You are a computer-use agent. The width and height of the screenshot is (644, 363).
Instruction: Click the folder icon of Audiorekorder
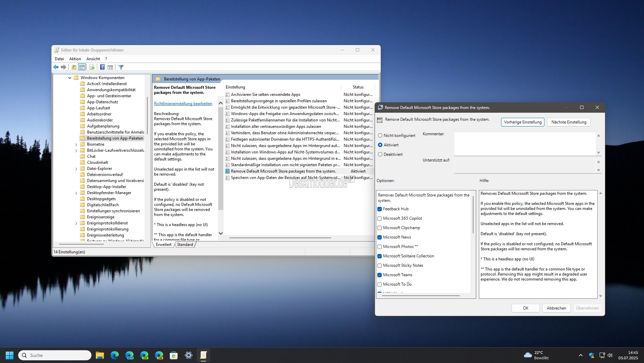tap(82, 120)
